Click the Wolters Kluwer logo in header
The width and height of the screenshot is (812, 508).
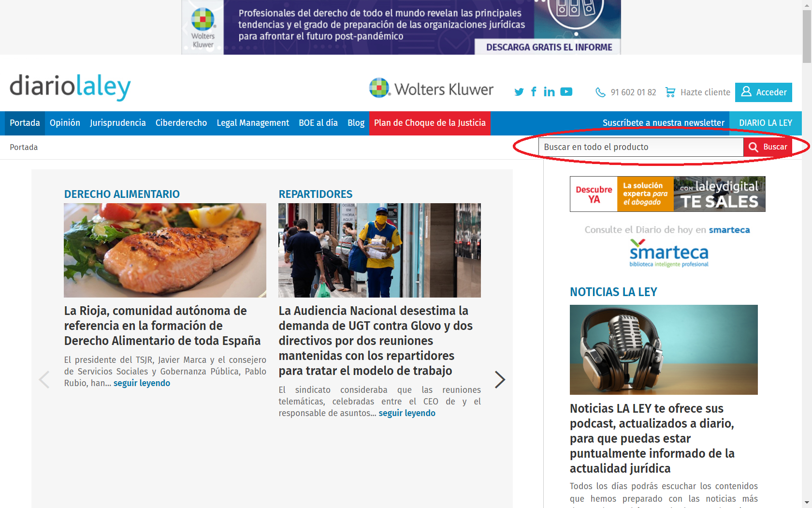point(431,89)
